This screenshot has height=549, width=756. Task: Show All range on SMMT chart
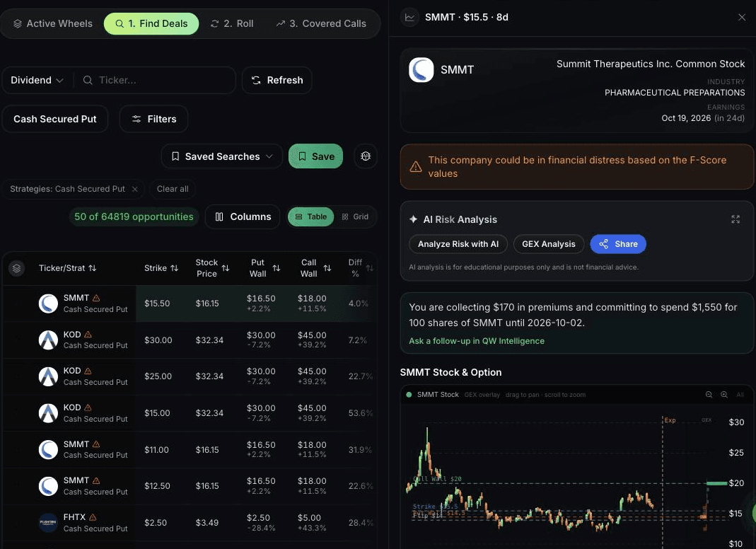coord(740,395)
